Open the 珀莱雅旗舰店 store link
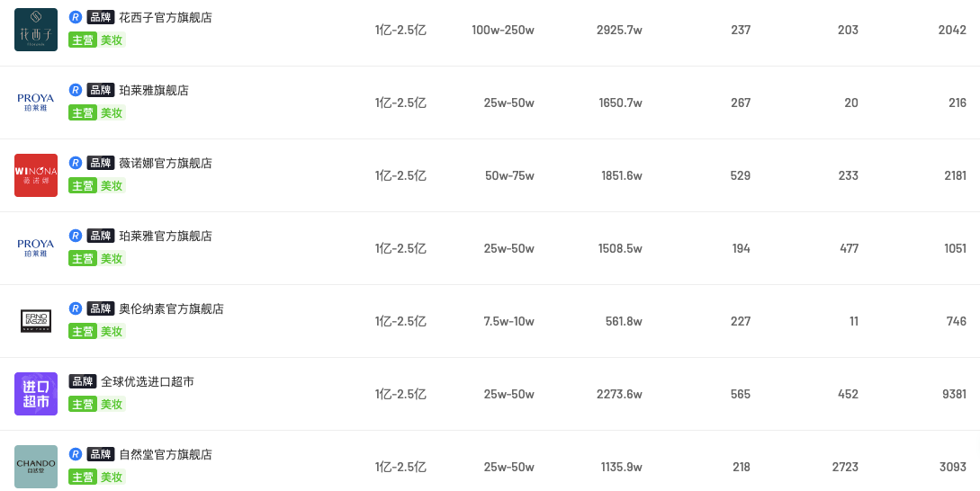Viewport: 980px width, 491px height. [x=154, y=90]
